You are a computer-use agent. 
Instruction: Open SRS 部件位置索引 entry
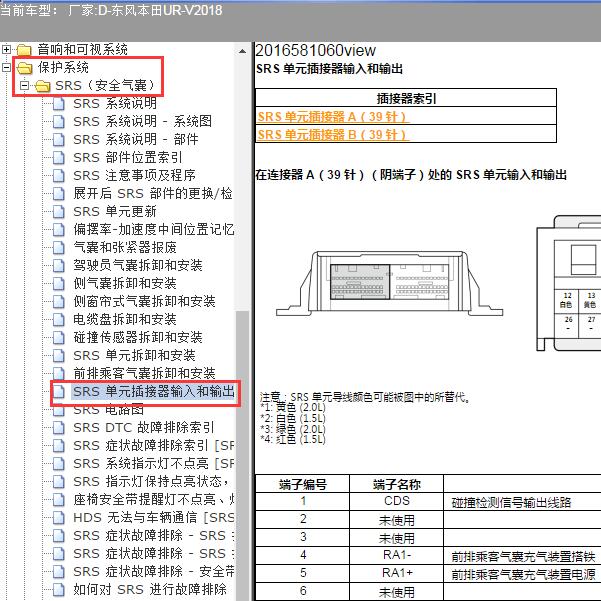click(128, 158)
